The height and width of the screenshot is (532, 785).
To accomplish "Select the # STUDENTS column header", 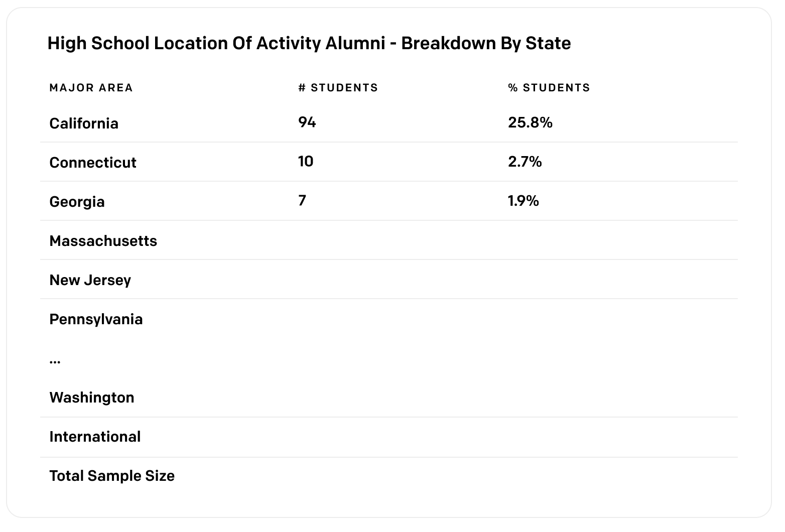I will coord(338,88).
